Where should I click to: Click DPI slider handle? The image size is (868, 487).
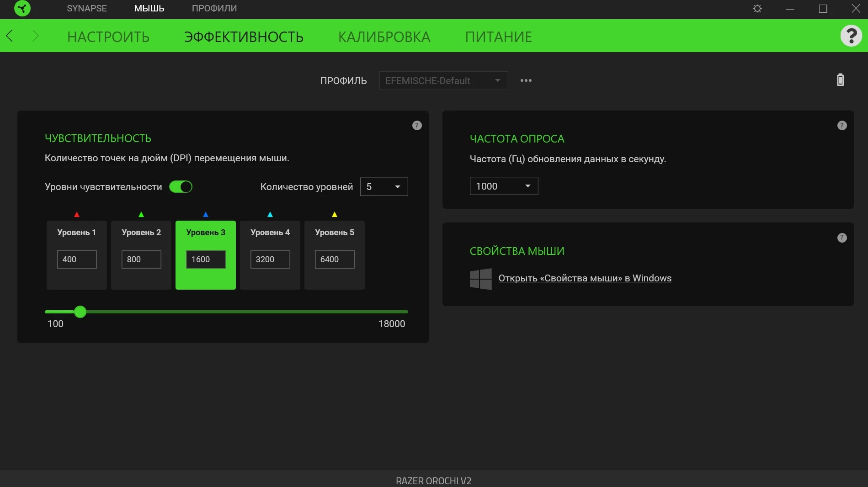(x=80, y=312)
